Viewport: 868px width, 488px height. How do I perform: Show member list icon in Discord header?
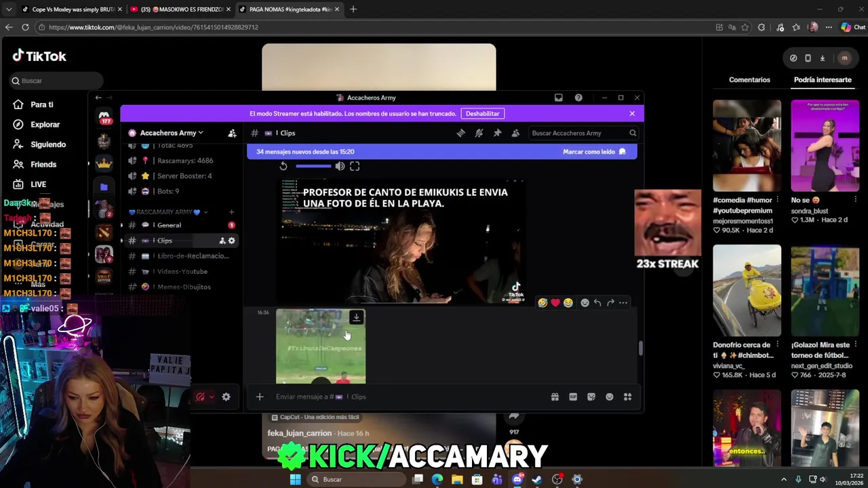tap(515, 133)
